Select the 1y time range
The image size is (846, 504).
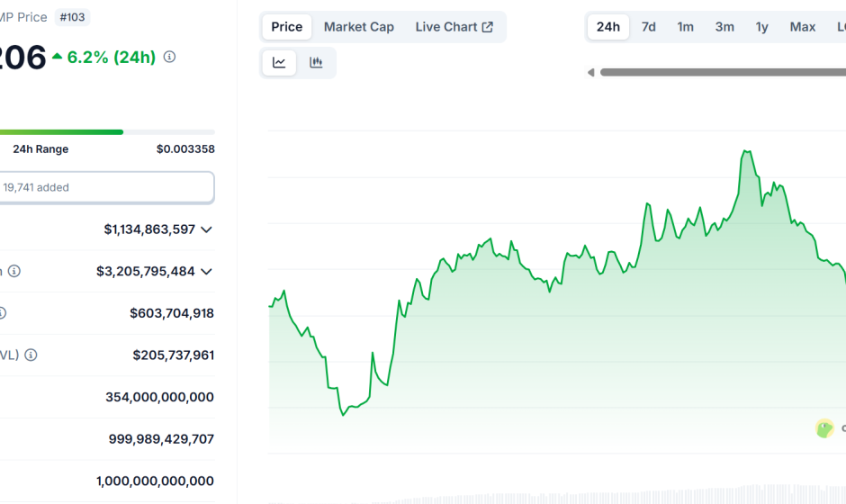pyautogui.click(x=761, y=27)
